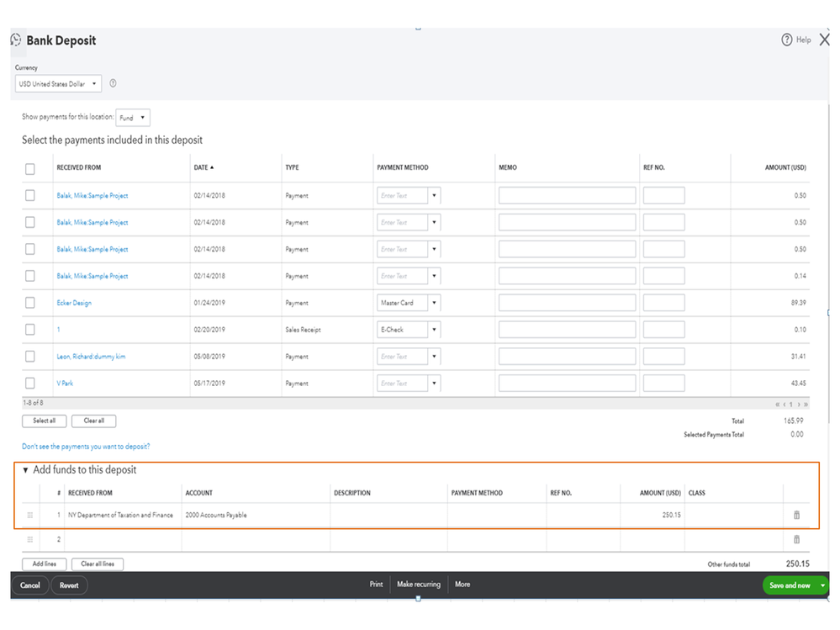Viewport: 840px width, 630px height.
Task: Check the V Park payment row
Action: coord(30,383)
